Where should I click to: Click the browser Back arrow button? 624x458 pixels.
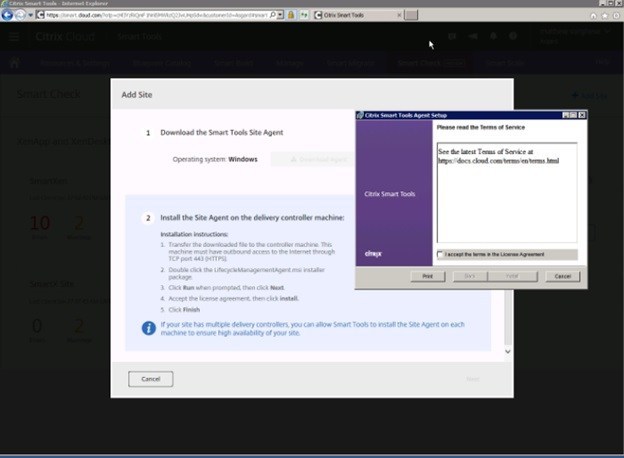pos(7,15)
